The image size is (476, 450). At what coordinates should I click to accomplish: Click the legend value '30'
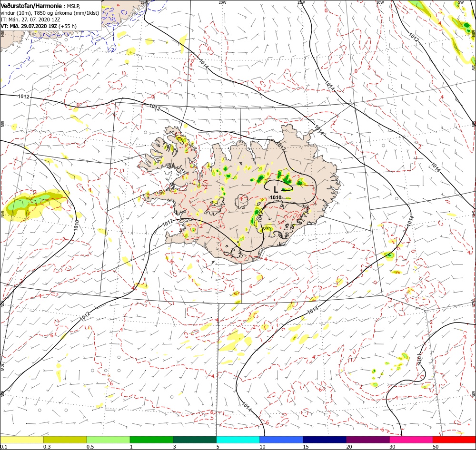click(x=393, y=447)
